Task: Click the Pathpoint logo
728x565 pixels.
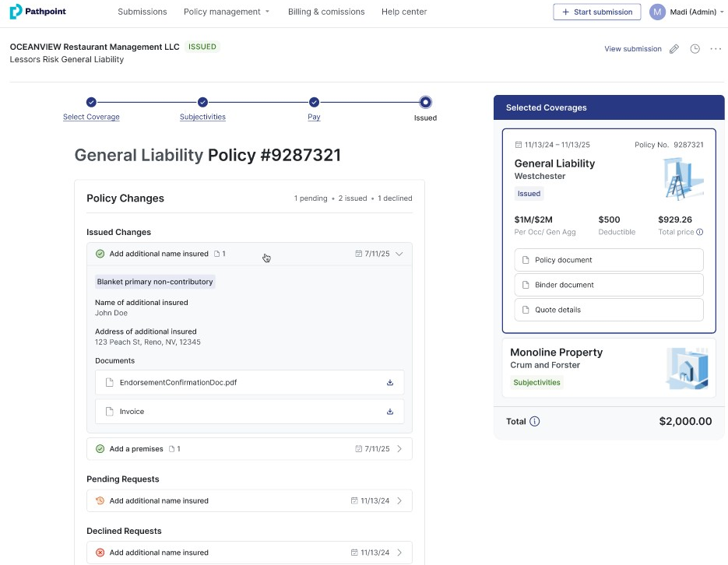Action: tap(38, 12)
